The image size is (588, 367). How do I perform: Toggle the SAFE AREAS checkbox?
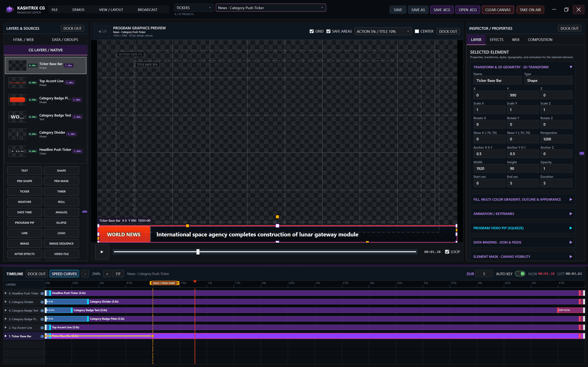click(x=329, y=31)
